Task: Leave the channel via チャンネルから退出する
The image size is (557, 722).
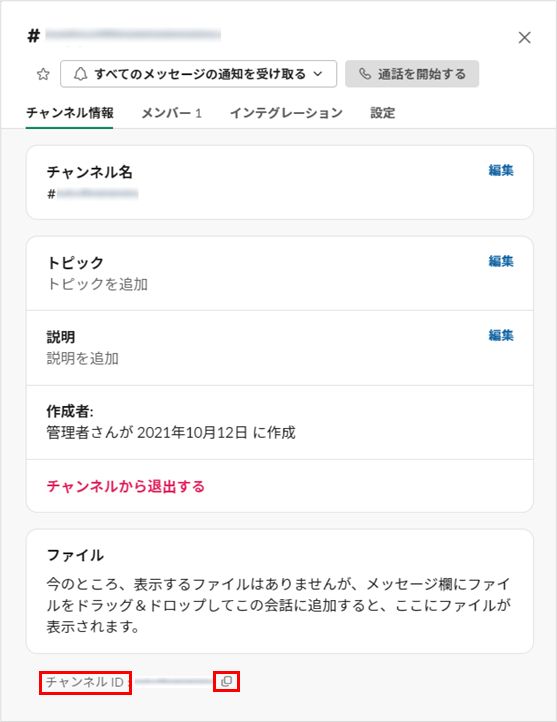Action: coord(126,486)
